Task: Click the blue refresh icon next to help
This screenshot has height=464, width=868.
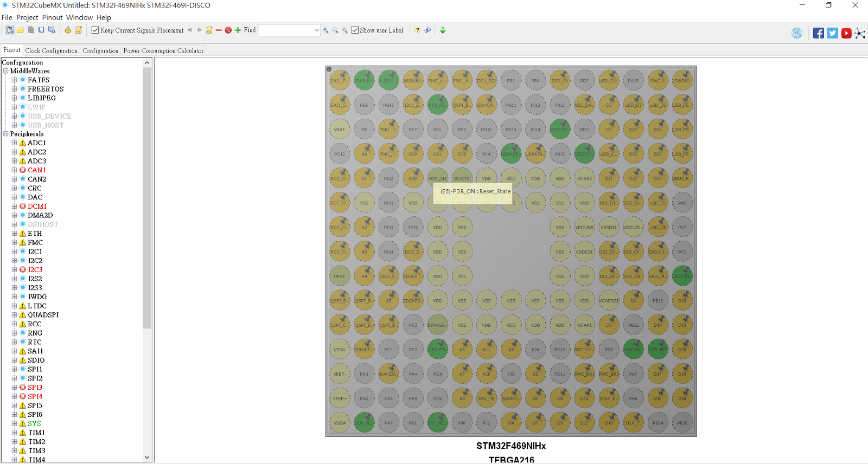Action: click(x=427, y=30)
